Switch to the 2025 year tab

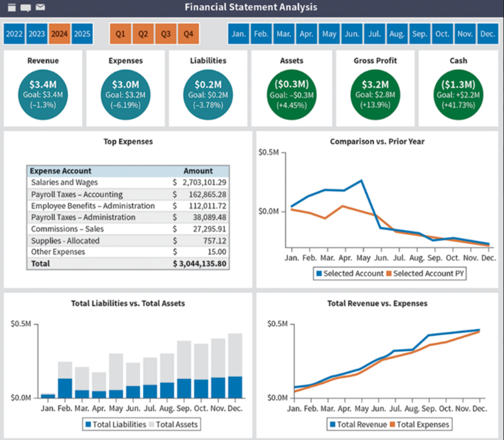tap(82, 33)
